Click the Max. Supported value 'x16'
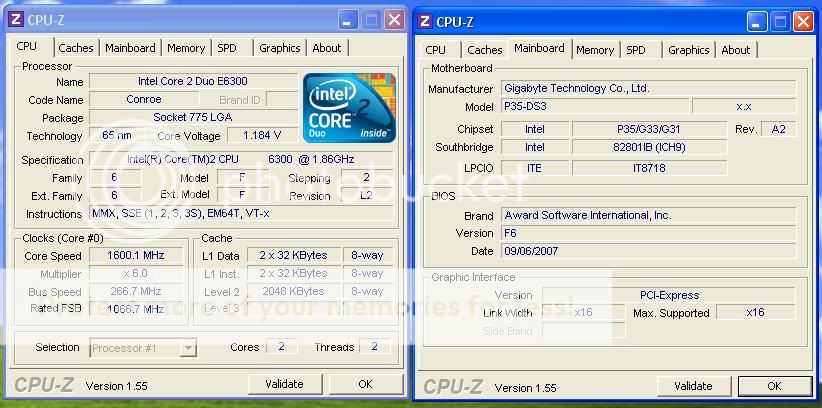822x408 pixels. click(x=755, y=313)
